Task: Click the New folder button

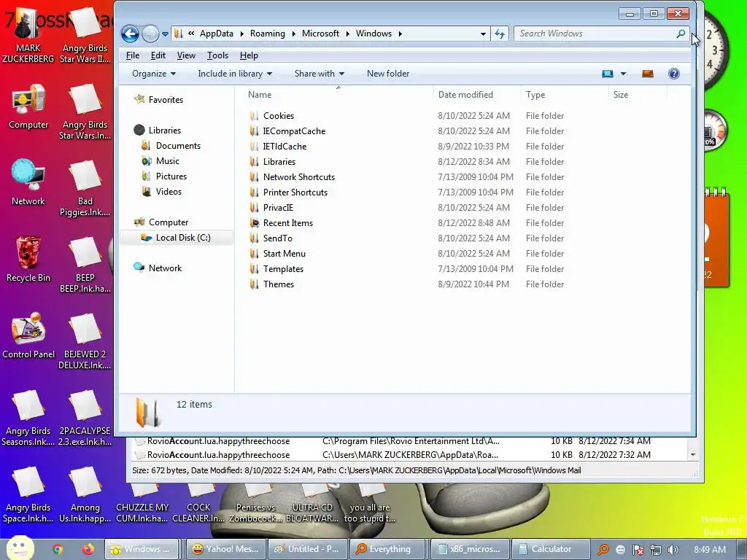Action: (x=388, y=74)
